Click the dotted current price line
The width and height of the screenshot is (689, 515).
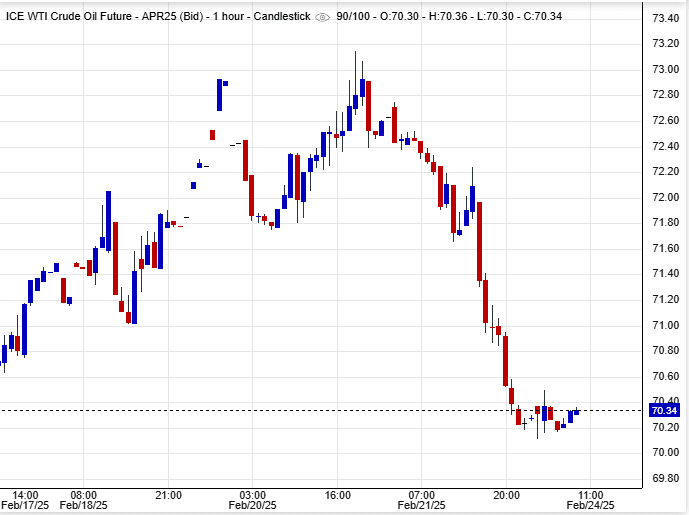[x=300, y=410]
